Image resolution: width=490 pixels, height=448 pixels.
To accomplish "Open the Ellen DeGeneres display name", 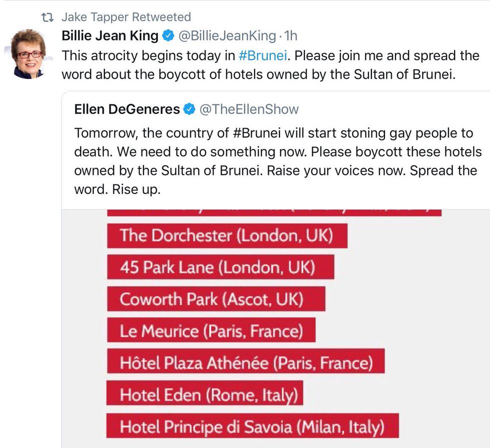I will coord(127,109).
